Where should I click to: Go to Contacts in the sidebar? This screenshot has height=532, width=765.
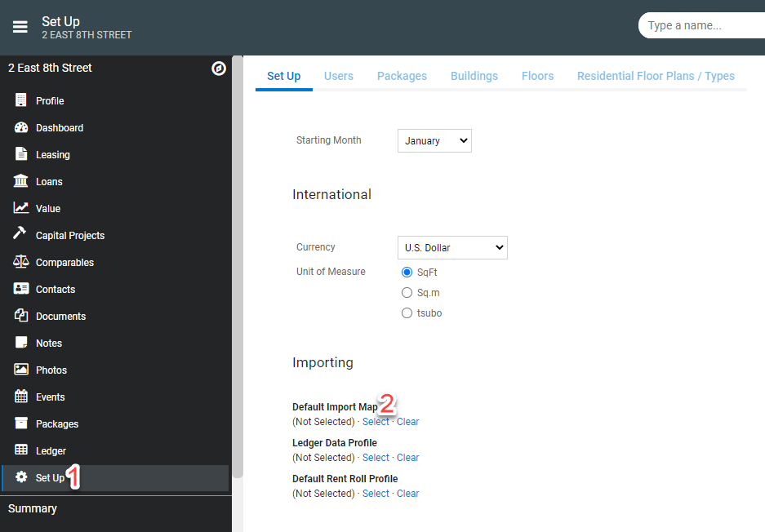point(56,289)
